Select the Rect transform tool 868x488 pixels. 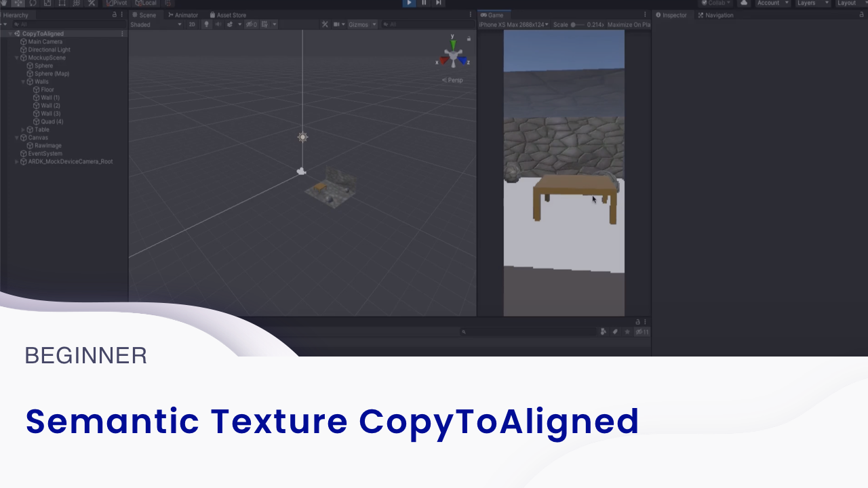click(x=62, y=3)
